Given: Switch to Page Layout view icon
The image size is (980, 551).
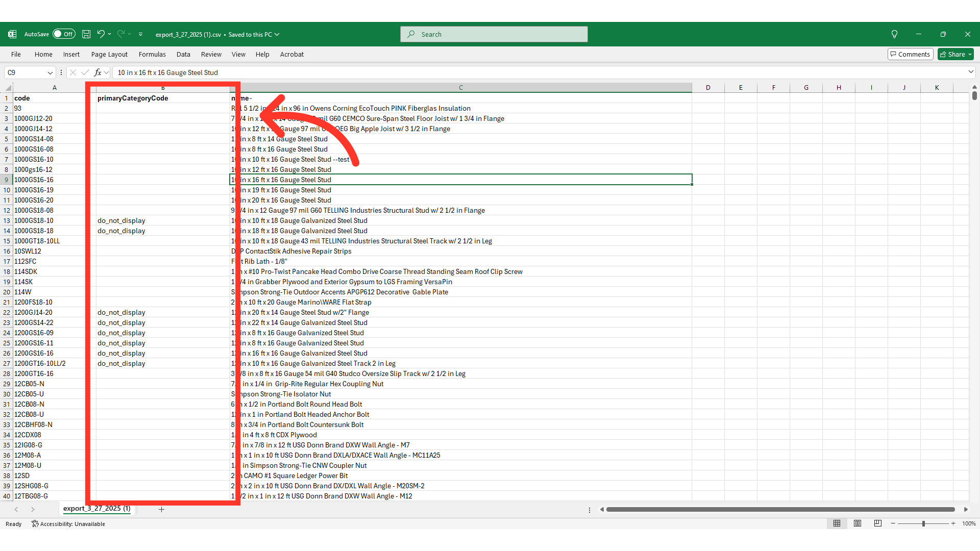Looking at the screenshot, I should 857,523.
